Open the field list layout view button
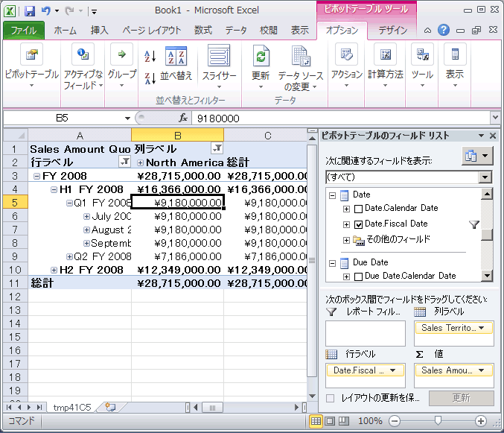 pyautogui.click(x=477, y=156)
